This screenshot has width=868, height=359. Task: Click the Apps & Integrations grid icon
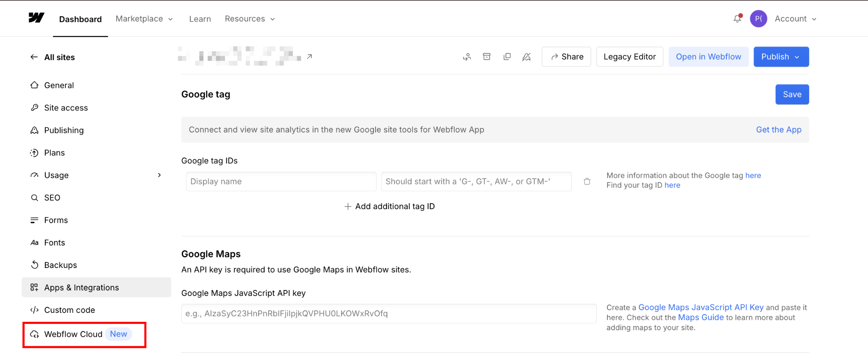click(34, 287)
